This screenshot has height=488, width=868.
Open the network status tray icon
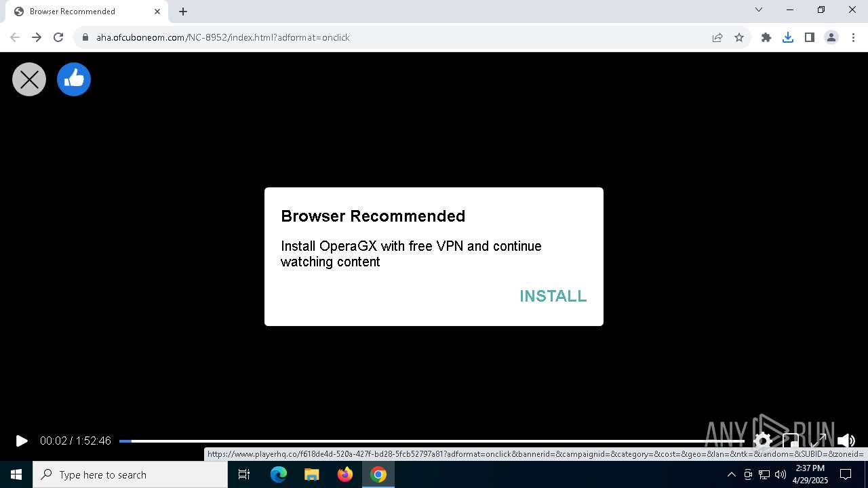pos(764,474)
